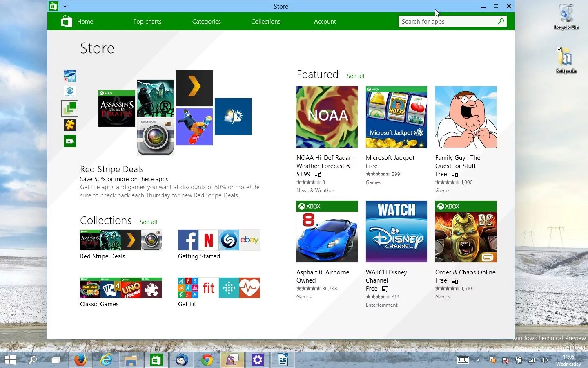Click the Facebook icon in Getting Started
The width and height of the screenshot is (588, 368).
click(x=188, y=240)
